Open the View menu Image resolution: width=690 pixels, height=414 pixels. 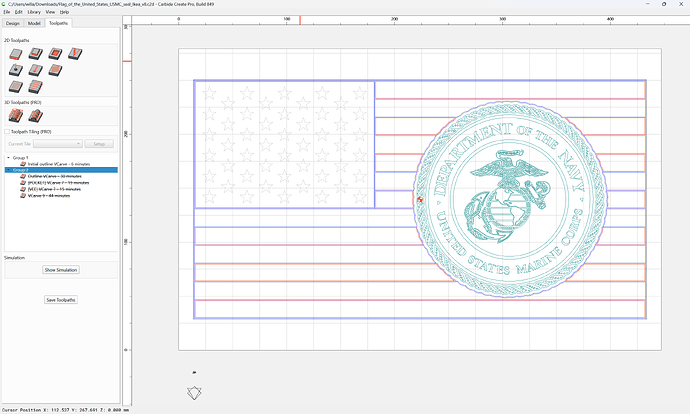(50, 12)
